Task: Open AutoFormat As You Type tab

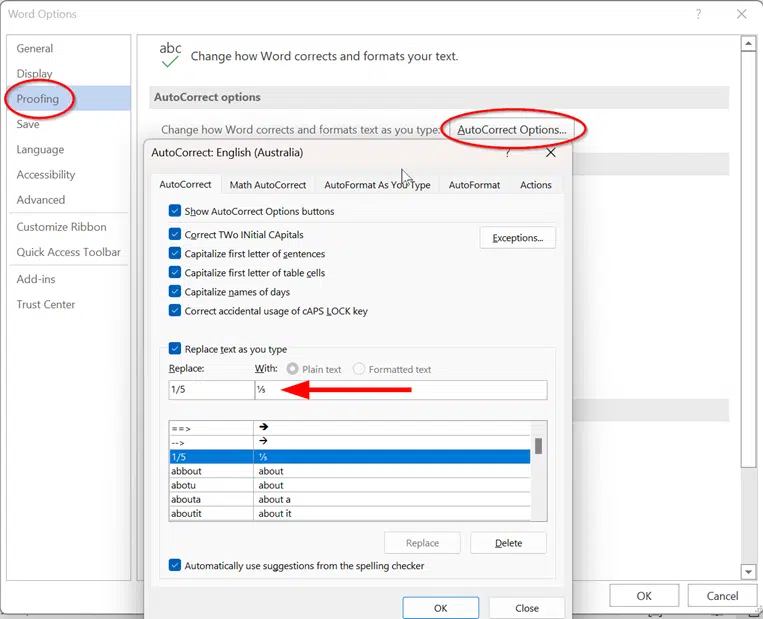Action: [x=377, y=185]
